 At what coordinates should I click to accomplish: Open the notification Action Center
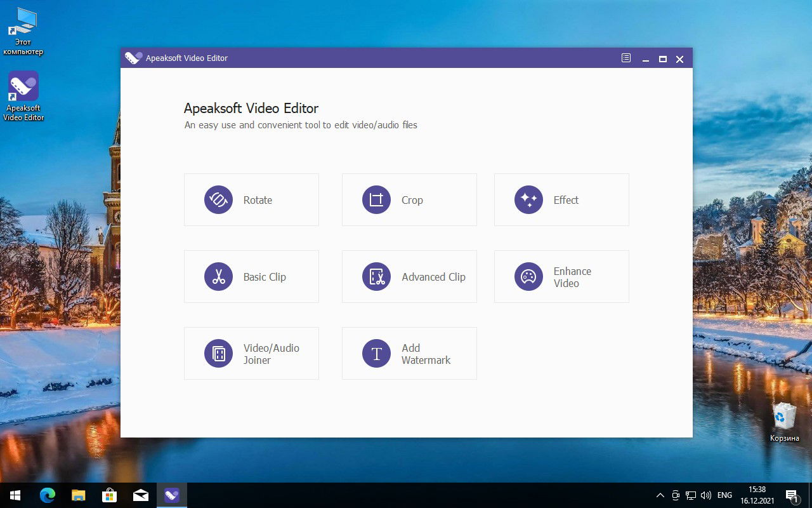pos(792,495)
